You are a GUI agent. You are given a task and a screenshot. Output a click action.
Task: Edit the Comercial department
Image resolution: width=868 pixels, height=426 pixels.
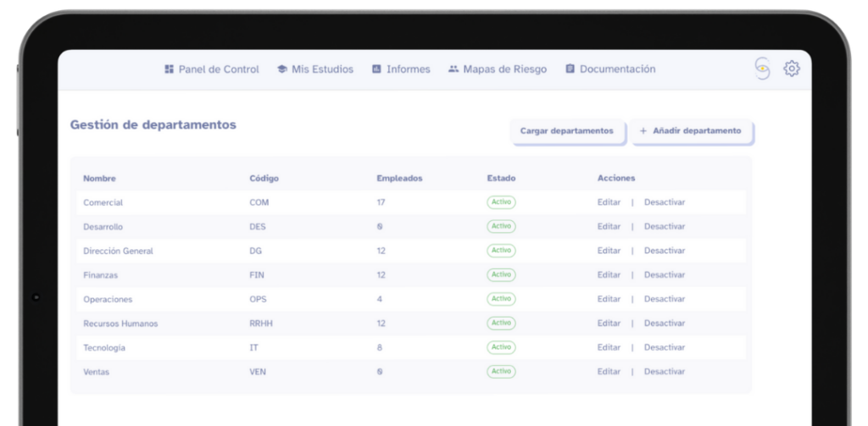click(x=609, y=202)
